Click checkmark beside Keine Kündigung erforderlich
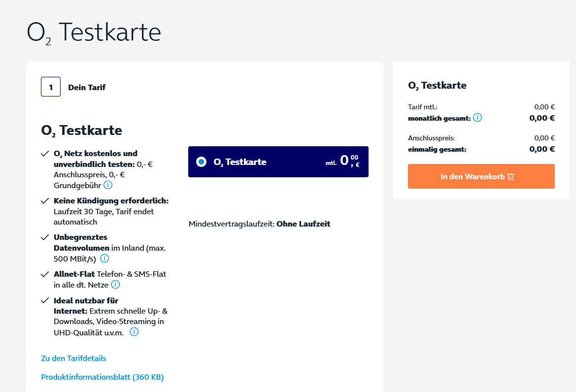 point(45,201)
